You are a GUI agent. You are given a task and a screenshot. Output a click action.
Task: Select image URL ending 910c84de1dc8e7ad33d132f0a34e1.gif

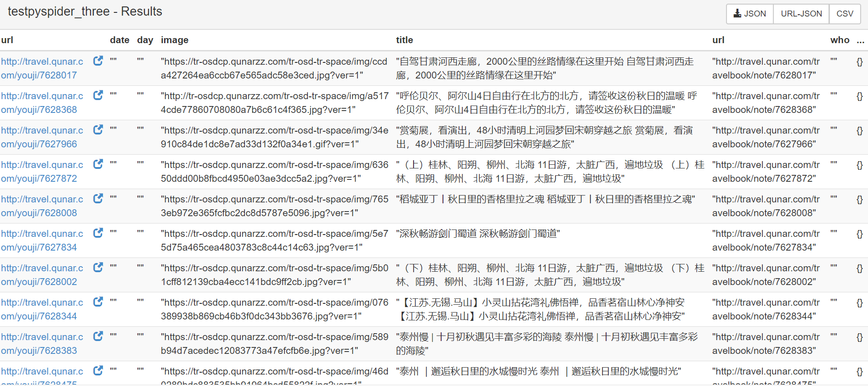[x=274, y=137]
